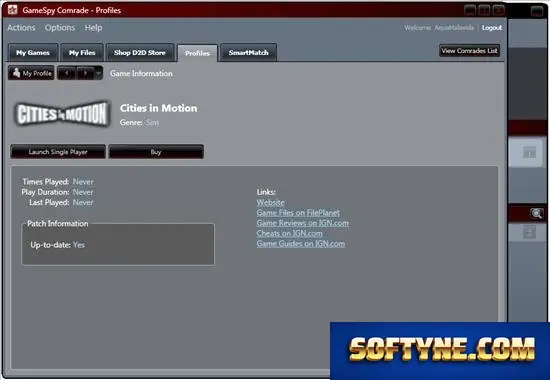Open the Game Files on FilePlanet link

coord(298,213)
